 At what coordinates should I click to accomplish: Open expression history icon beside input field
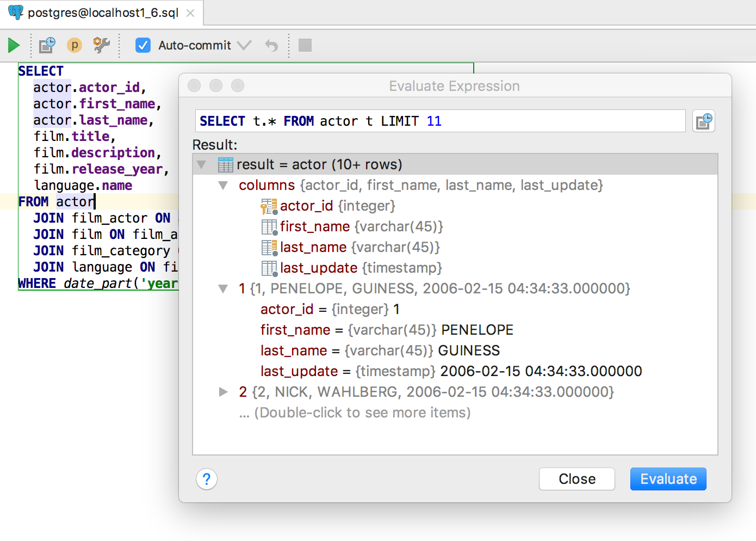pos(704,121)
